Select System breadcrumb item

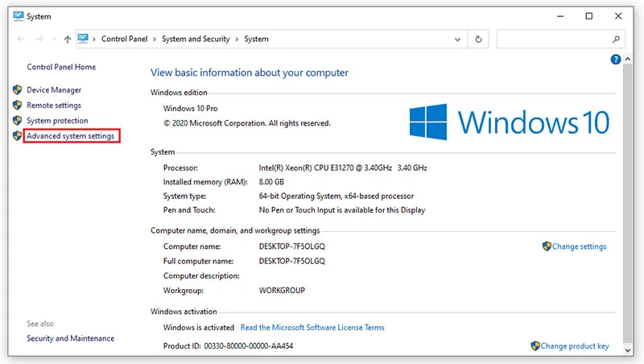[x=256, y=39]
